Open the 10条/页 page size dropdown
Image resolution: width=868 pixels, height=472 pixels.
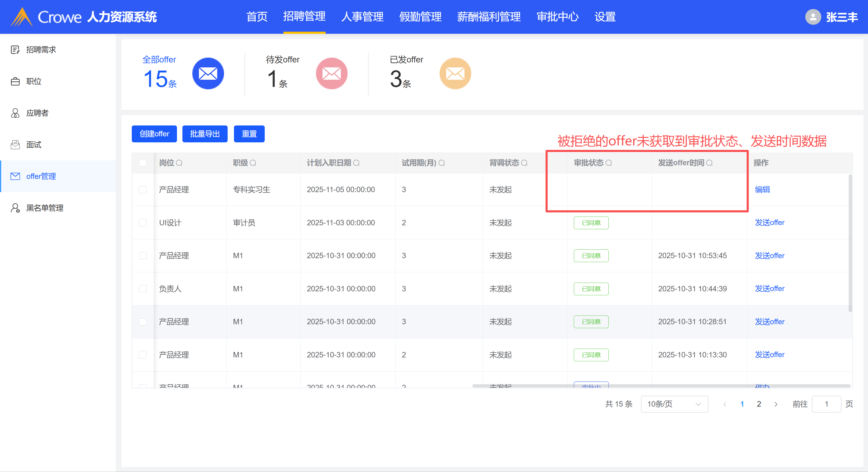coord(674,404)
